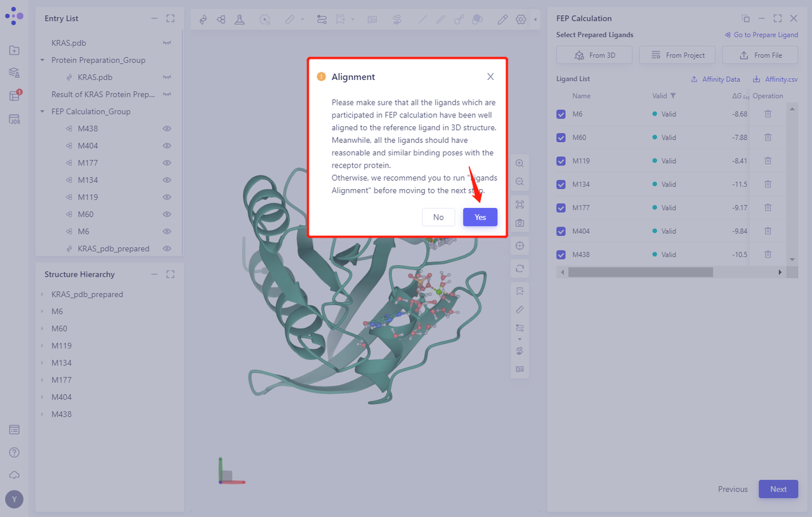
Task: Uncheck the M177 ligand checkbox
Action: click(561, 208)
